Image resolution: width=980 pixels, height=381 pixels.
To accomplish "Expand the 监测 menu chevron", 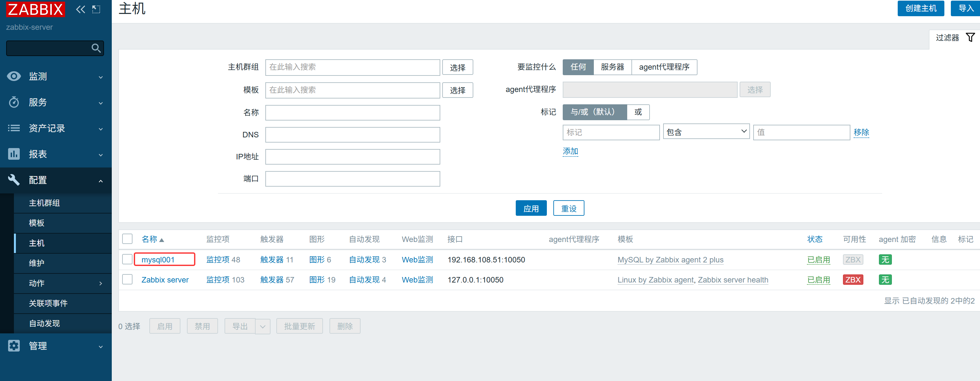I will pyautogui.click(x=101, y=77).
